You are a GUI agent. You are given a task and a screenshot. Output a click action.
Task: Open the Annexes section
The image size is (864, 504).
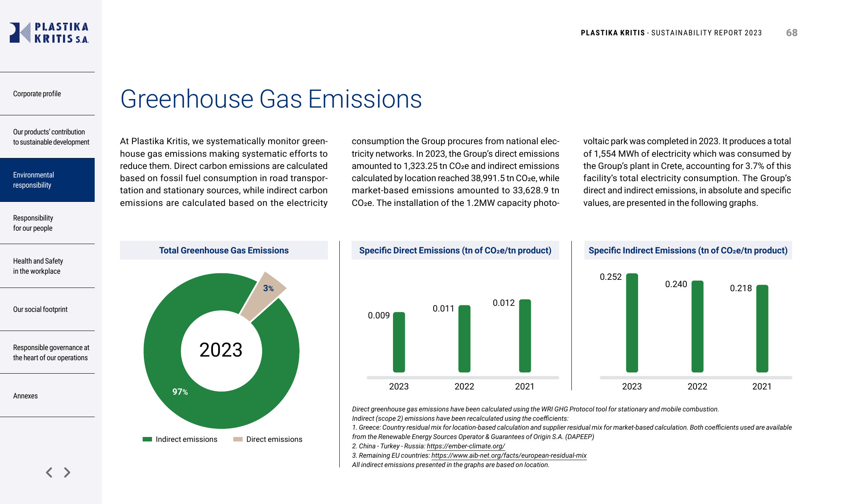click(47, 396)
